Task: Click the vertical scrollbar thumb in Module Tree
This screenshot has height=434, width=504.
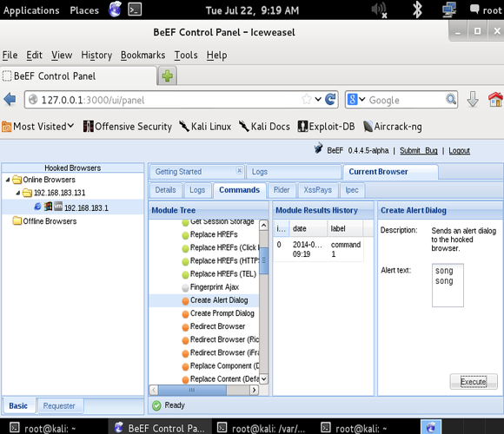Action: (263, 260)
